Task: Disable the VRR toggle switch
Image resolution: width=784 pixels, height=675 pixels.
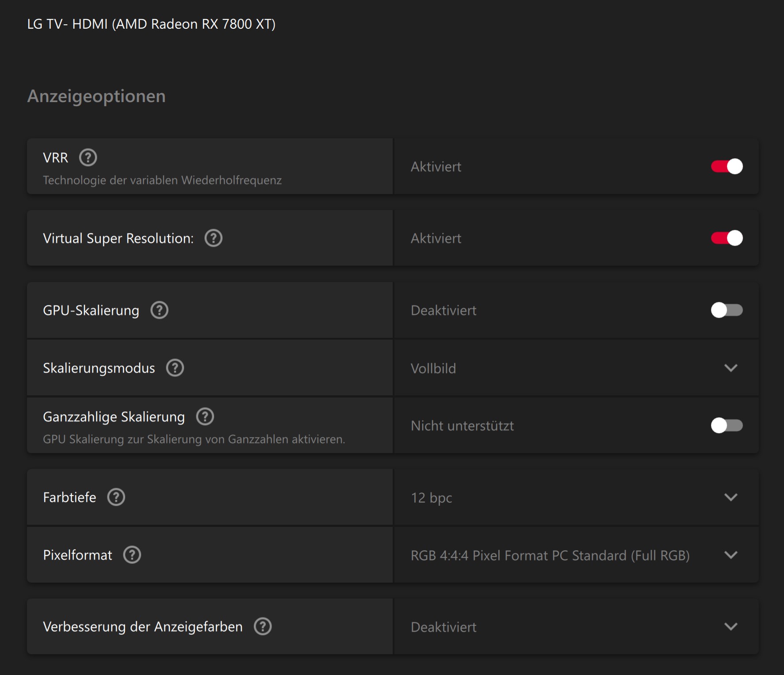Action: pos(727,167)
